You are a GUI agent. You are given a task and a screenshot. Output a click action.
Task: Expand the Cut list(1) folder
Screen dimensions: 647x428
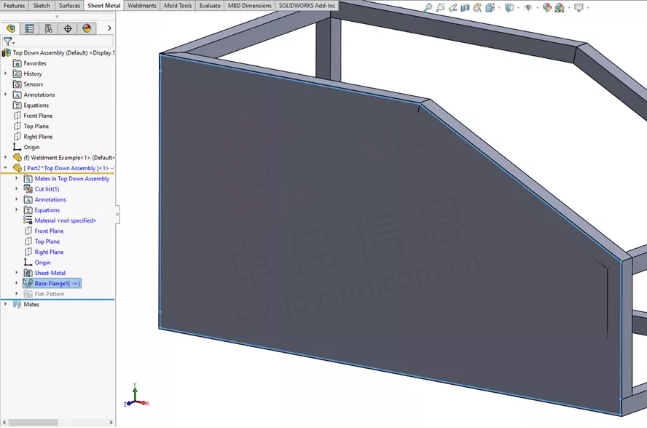[17, 189]
